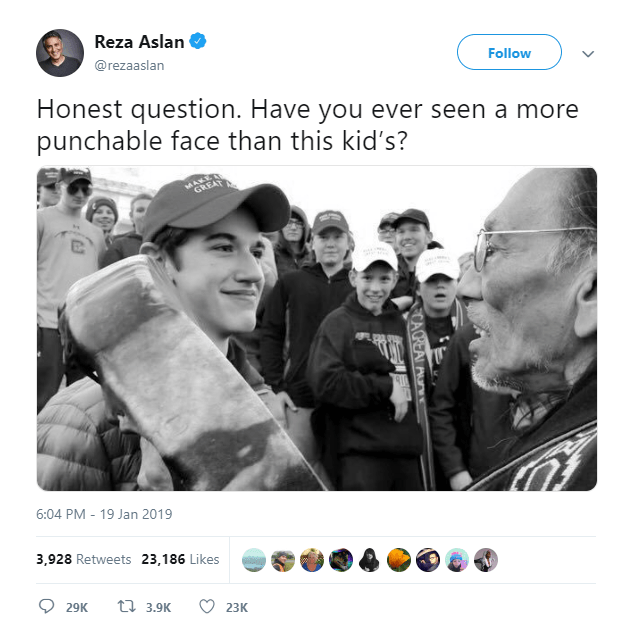Select the black-and-white hooded figure liker avatar
Viewport: 617px width, 626px height.
[x=370, y=560]
